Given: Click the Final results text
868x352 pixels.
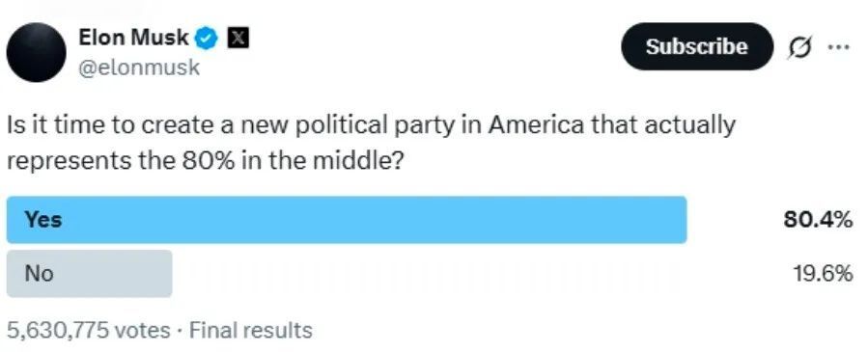Looking at the screenshot, I should pyautogui.click(x=251, y=331).
